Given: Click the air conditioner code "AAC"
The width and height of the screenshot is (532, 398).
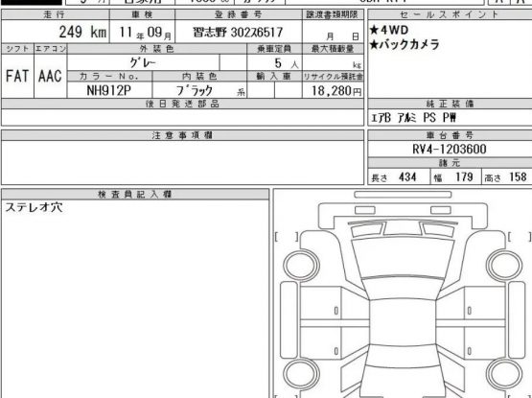Looking at the screenshot, I should pyautogui.click(x=50, y=76).
